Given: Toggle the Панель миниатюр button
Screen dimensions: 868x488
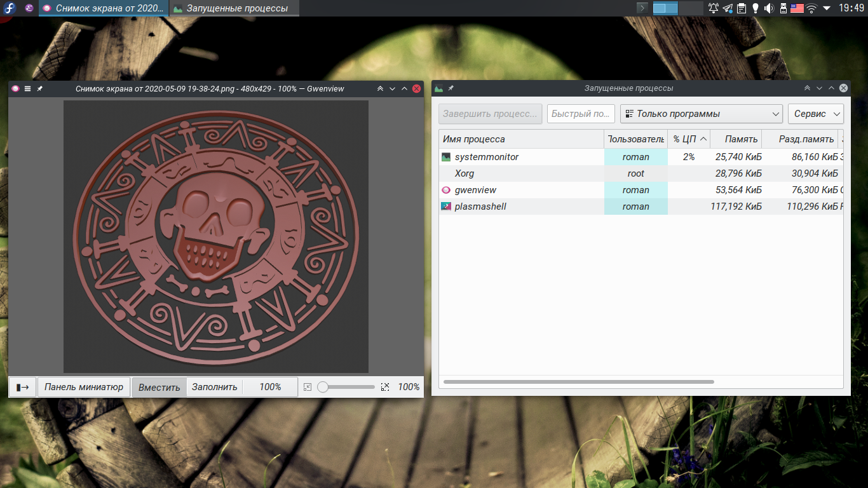Looking at the screenshot, I should pos(84,387).
